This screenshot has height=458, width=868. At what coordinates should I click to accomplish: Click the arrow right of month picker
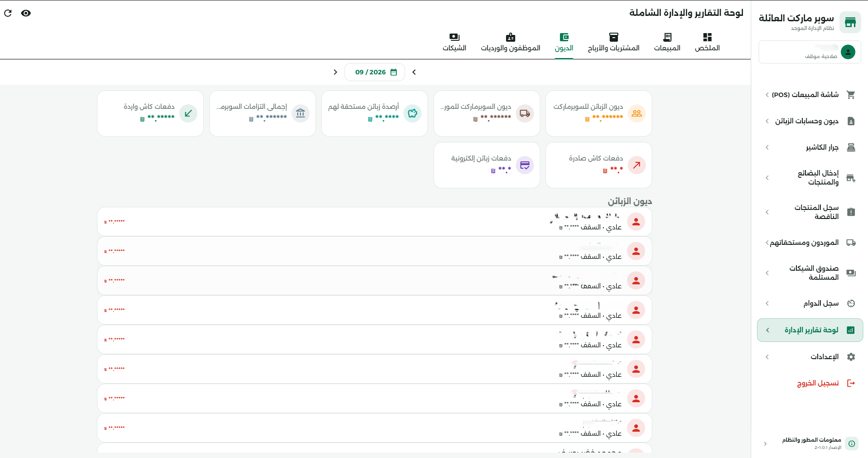(x=414, y=72)
